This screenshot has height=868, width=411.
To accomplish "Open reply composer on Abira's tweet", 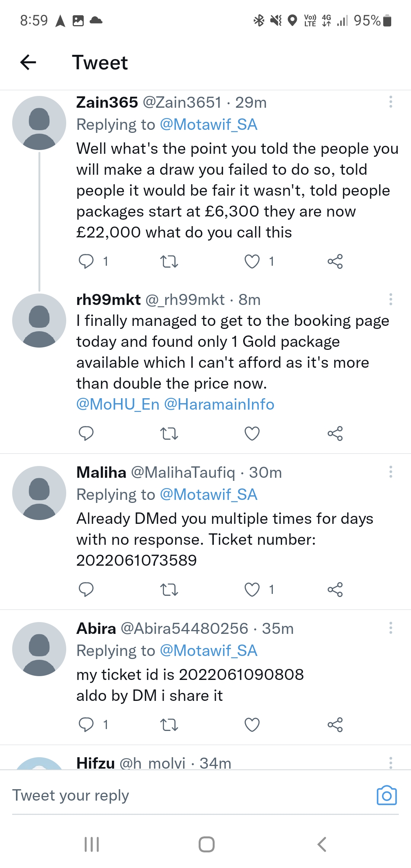I will pos(86,724).
